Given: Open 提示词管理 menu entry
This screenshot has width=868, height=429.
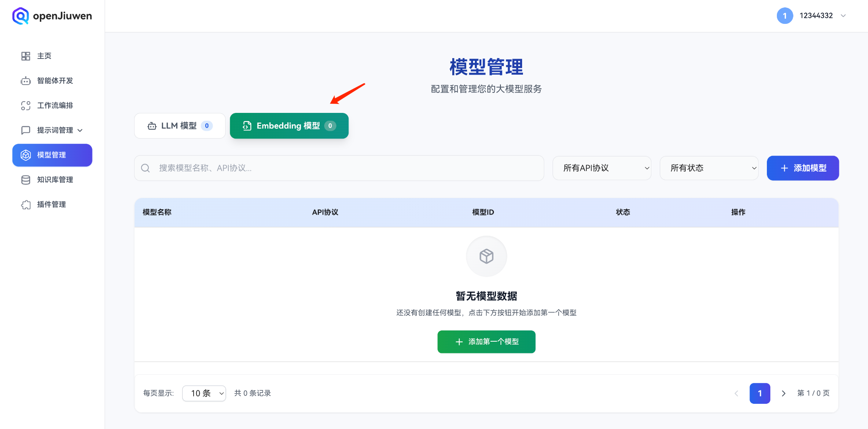Looking at the screenshot, I should [52, 130].
